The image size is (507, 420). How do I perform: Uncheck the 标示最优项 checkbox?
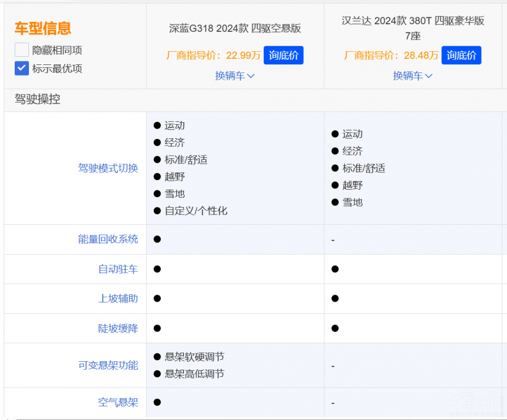[x=22, y=68]
